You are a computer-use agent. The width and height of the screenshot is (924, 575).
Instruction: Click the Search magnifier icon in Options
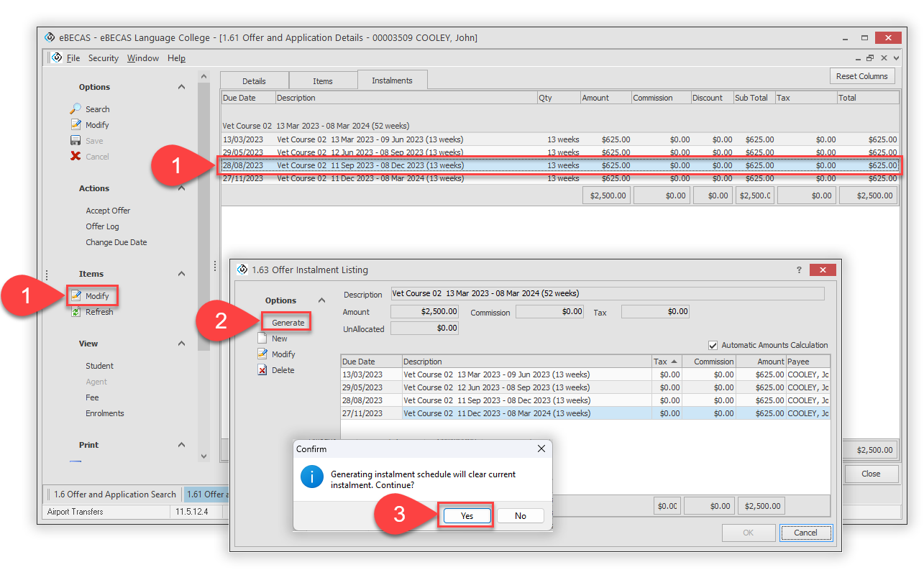pos(76,109)
